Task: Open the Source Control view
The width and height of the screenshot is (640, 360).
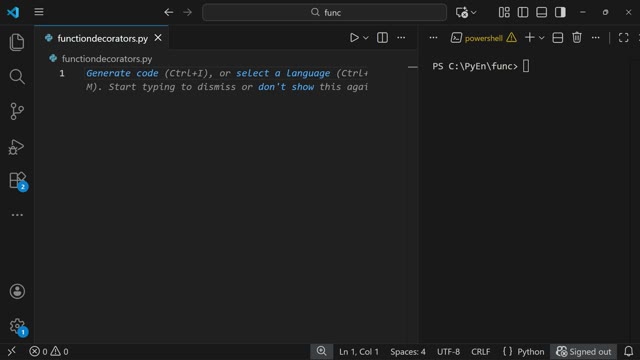Action: click(17, 111)
